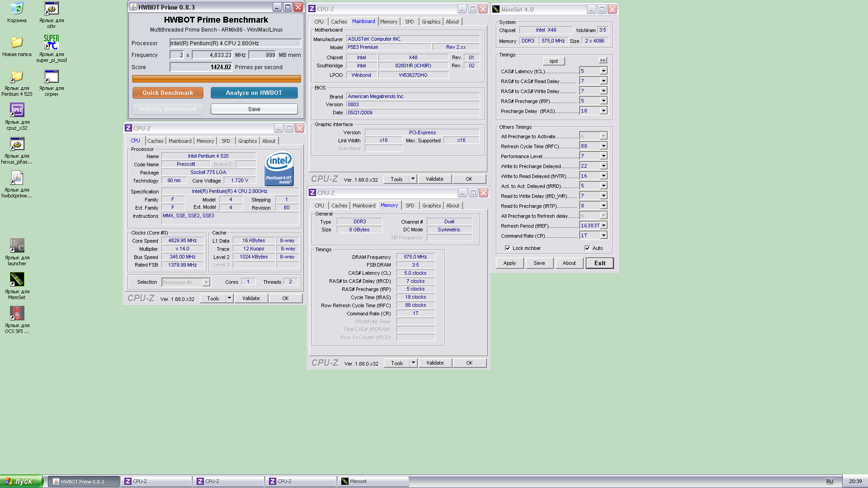This screenshot has width=868, height=488.
Task: Open the CAS# Latency (tCL) dropdown
Action: (x=603, y=71)
